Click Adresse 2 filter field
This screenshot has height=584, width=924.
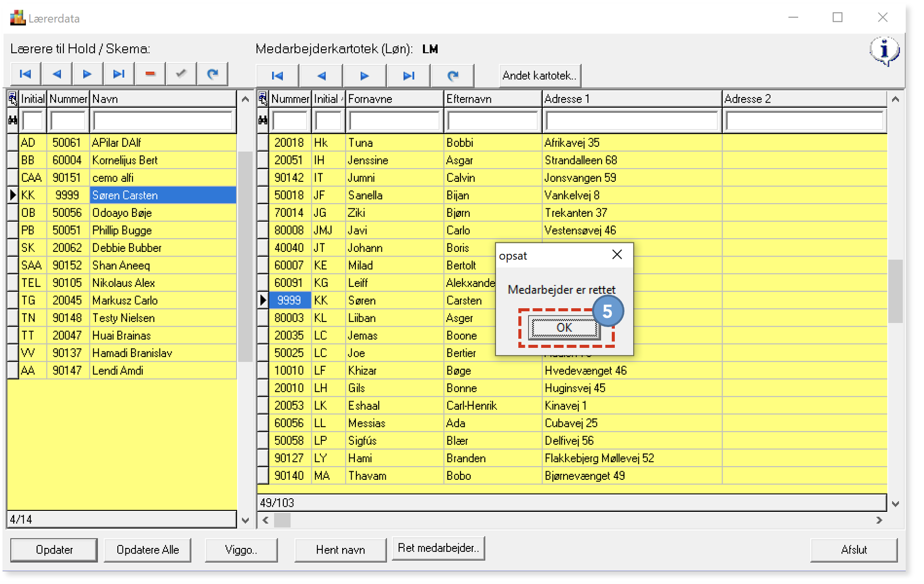(x=805, y=121)
